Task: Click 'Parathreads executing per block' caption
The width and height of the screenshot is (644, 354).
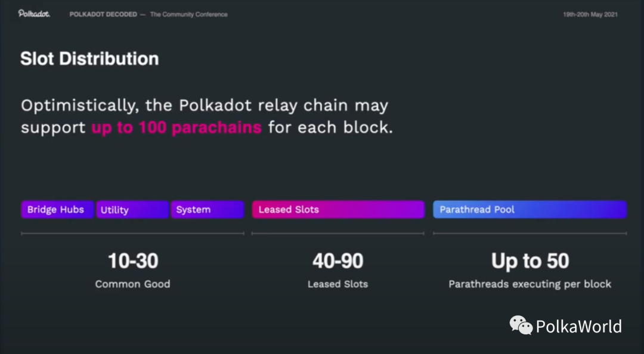Action: [530, 284]
